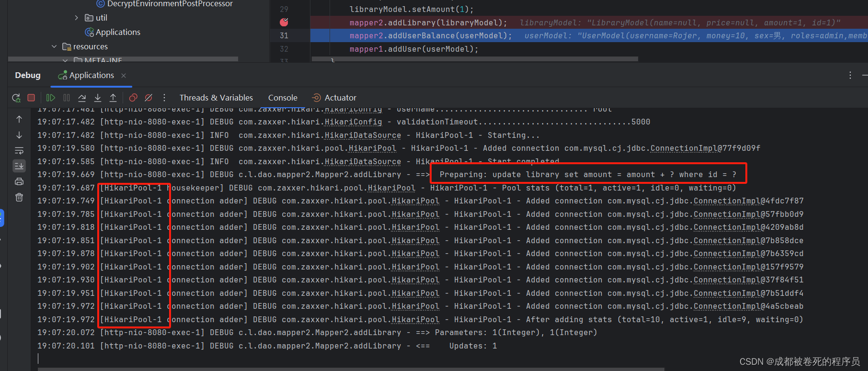868x371 pixels.
Task: Click the mapper2.addUserBalance code line
Action: pyautogui.click(x=431, y=35)
